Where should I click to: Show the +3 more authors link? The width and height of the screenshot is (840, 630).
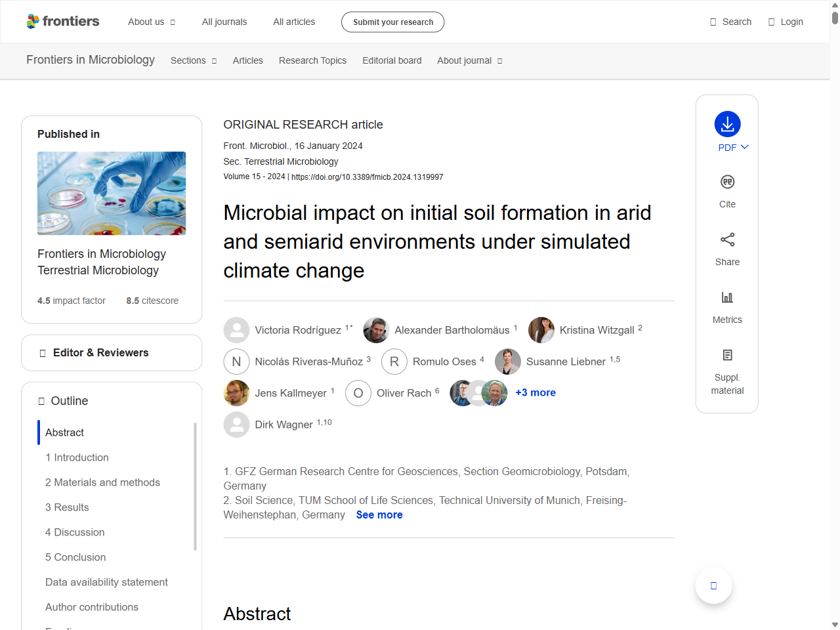(x=535, y=392)
